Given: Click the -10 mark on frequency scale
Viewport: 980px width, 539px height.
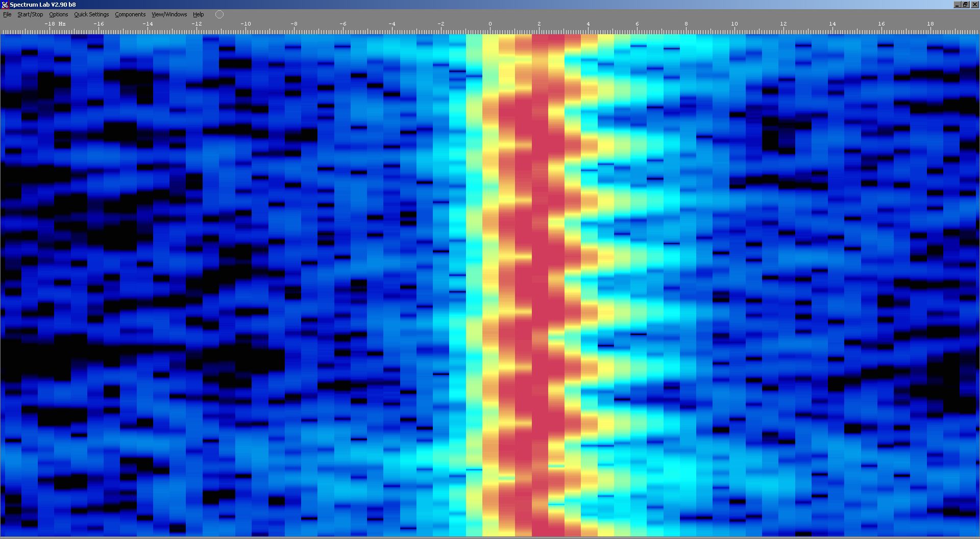Looking at the screenshot, I should click(246, 24).
